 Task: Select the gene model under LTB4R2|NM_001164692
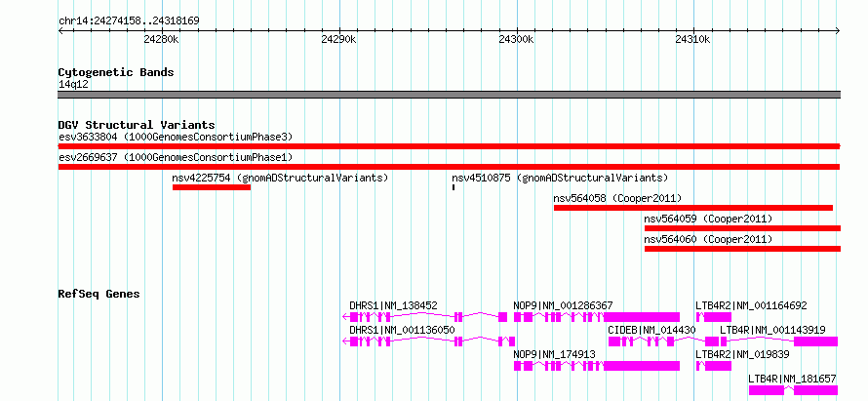click(714, 317)
